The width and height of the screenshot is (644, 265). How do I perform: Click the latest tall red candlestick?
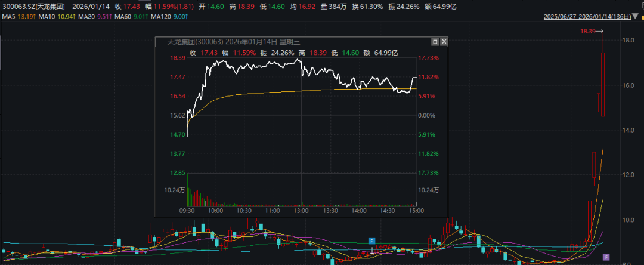click(x=603, y=84)
